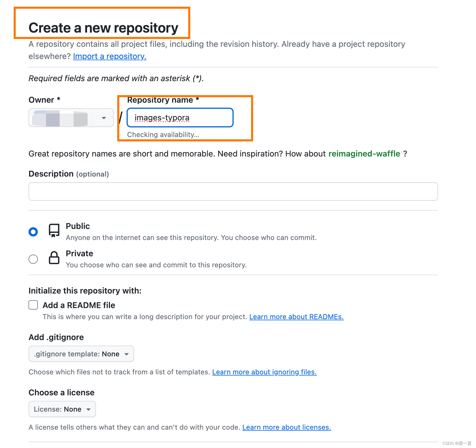Follow the Import a repository link
This screenshot has width=476, height=448.
(x=109, y=56)
